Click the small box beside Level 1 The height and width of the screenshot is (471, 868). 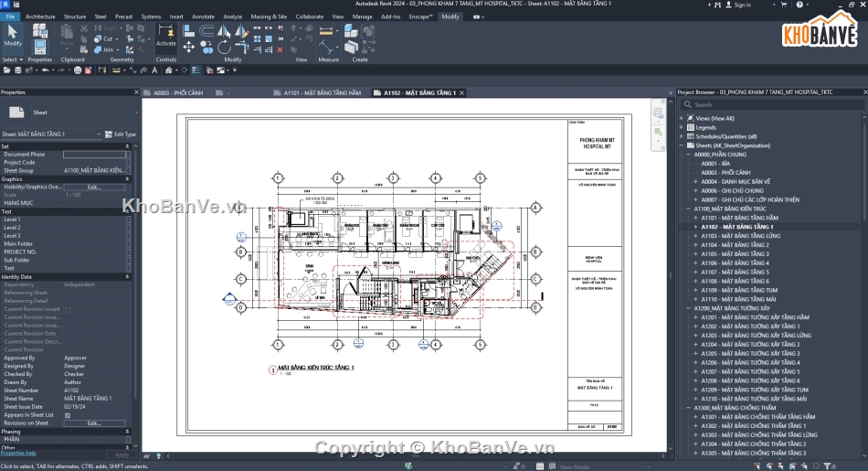pyautogui.click(x=129, y=219)
